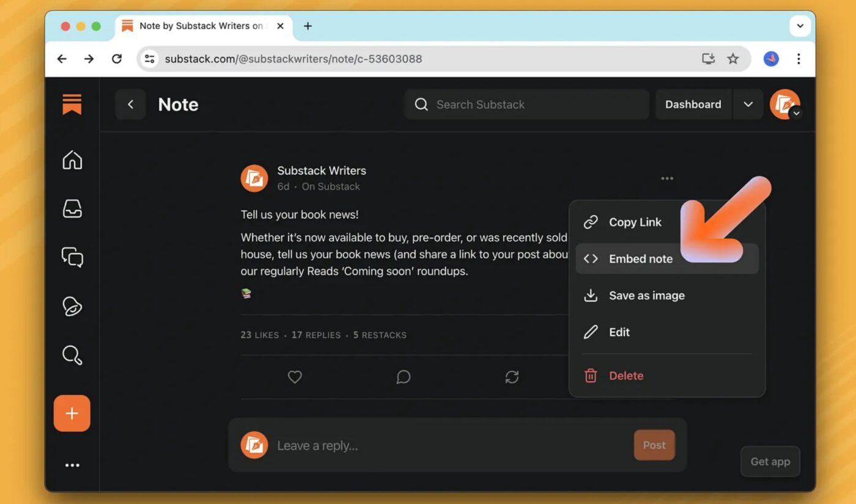The image size is (856, 504).
Task: Expand the profile avatar chevron
Action: (796, 114)
